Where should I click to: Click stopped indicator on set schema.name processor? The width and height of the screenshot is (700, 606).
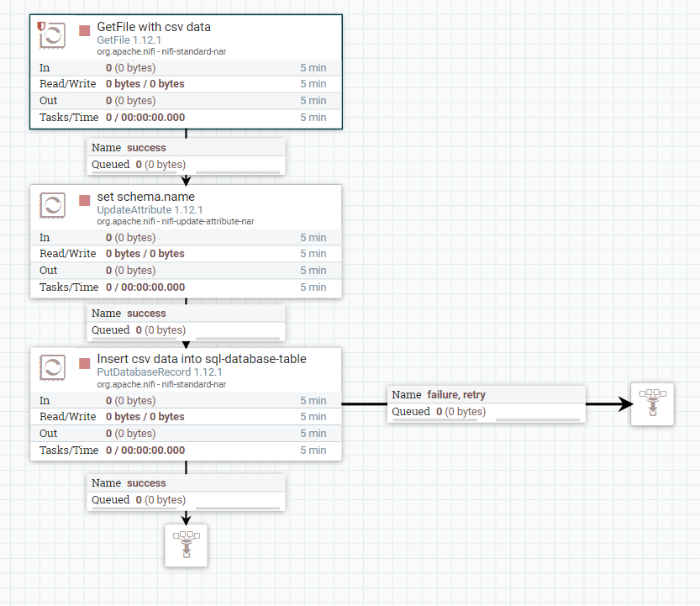pyautogui.click(x=84, y=201)
